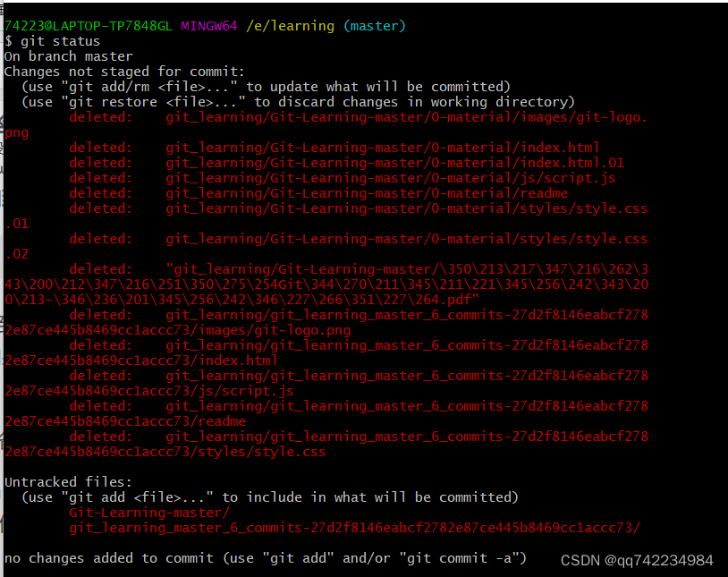Viewport: 728px width, 577px height.
Task: Click the "On branch master" output line
Action: click(68, 56)
